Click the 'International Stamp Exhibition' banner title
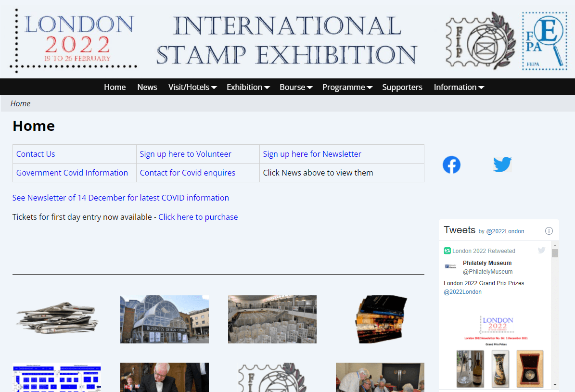The width and height of the screenshot is (575, 392). [287, 40]
